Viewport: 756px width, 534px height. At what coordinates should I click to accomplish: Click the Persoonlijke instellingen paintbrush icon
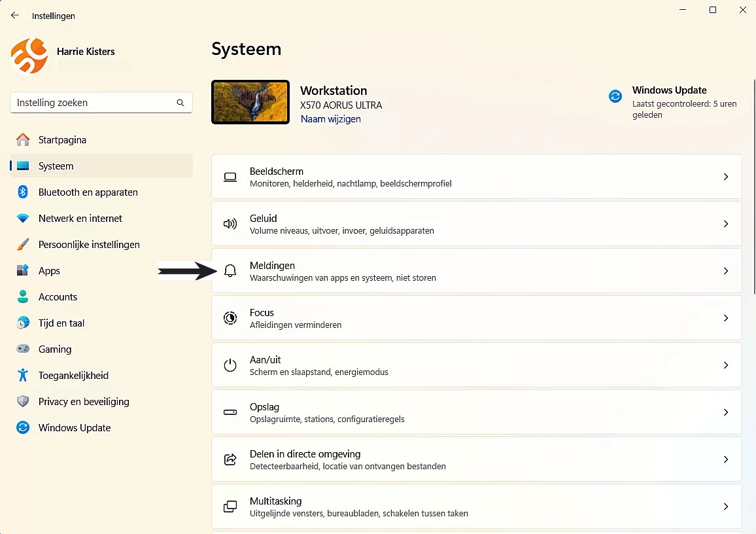(23, 245)
